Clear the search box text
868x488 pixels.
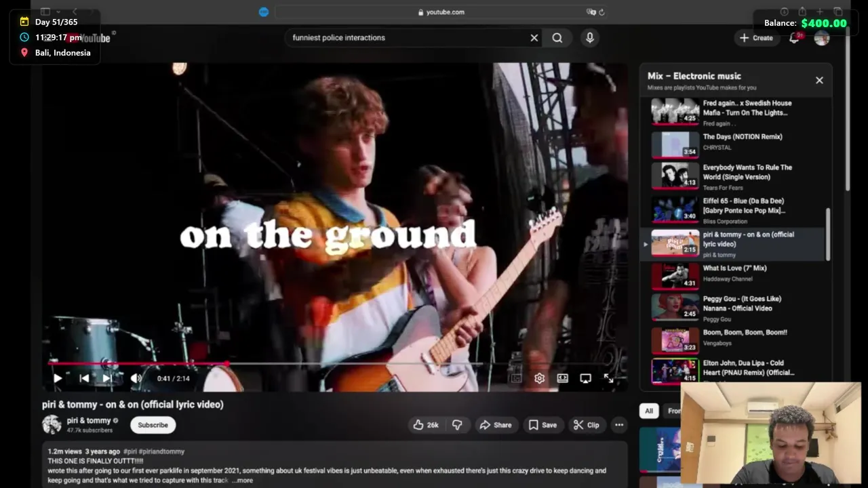tap(534, 38)
